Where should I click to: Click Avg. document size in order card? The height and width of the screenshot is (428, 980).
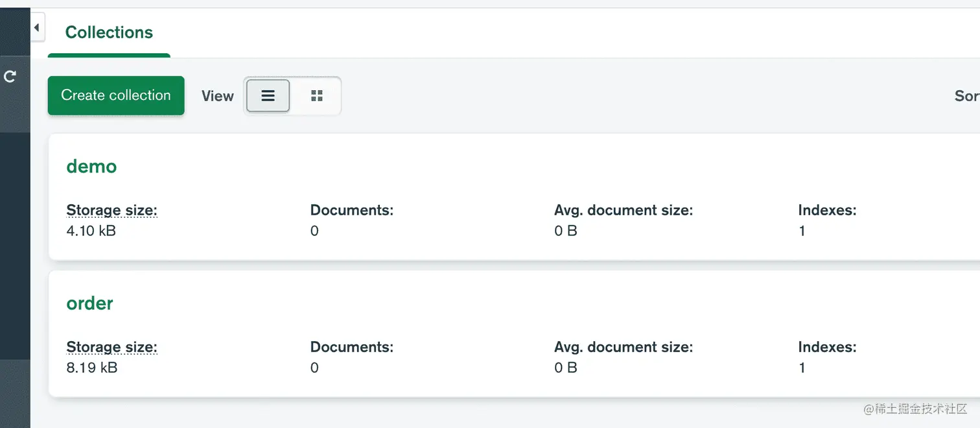(624, 347)
